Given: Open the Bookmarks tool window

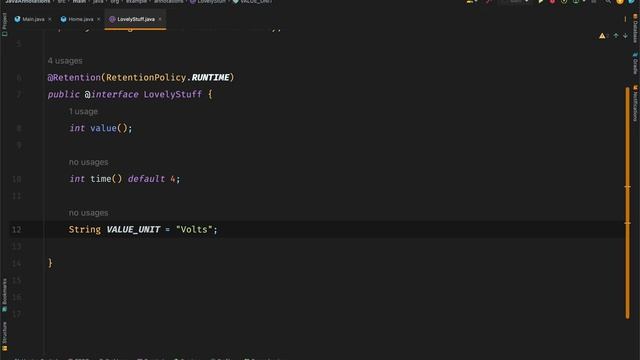Looking at the screenshot, I should click(x=4, y=295).
